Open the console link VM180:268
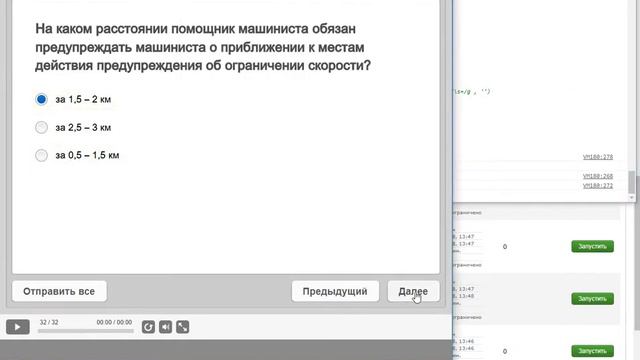 click(598, 176)
